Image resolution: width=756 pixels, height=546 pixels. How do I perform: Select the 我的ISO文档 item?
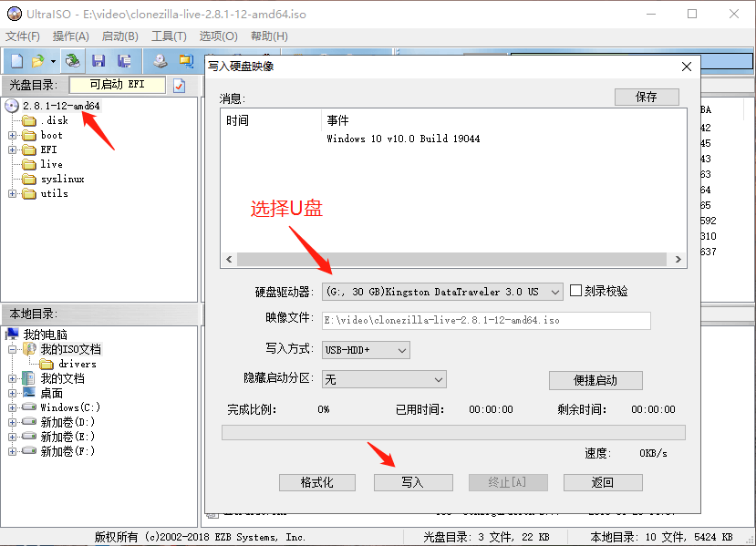[x=70, y=349]
